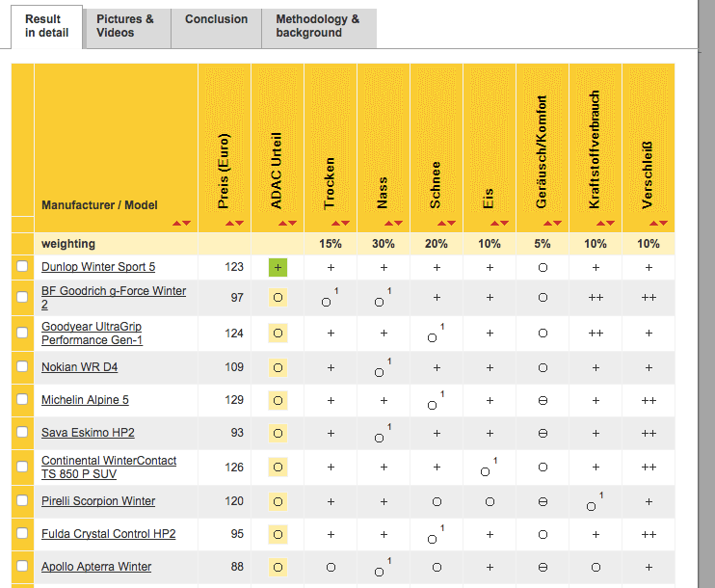Click yellow ADAC rating for Nokian WR D4
Screen dimensions: 715x588
[x=278, y=367]
